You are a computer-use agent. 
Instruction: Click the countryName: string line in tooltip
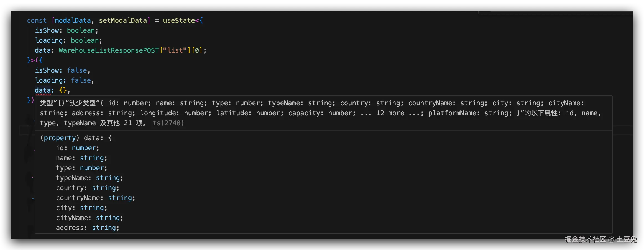point(95,198)
